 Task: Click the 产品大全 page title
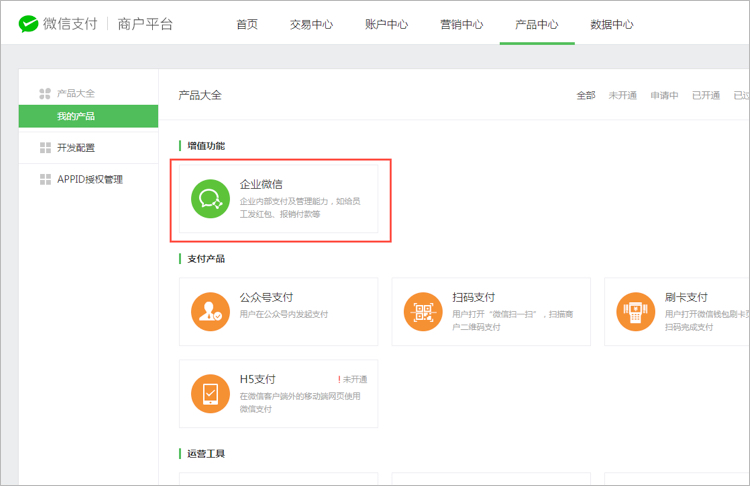coord(200,95)
